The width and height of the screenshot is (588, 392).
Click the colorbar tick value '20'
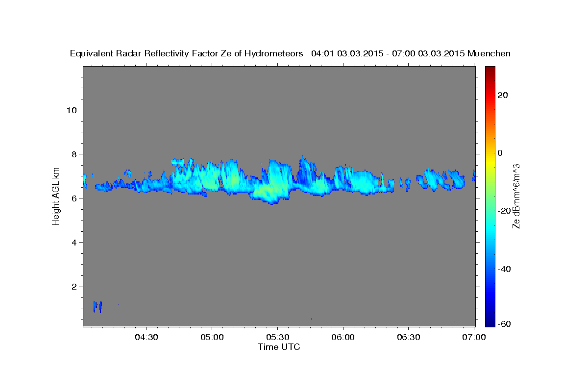click(502, 95)
